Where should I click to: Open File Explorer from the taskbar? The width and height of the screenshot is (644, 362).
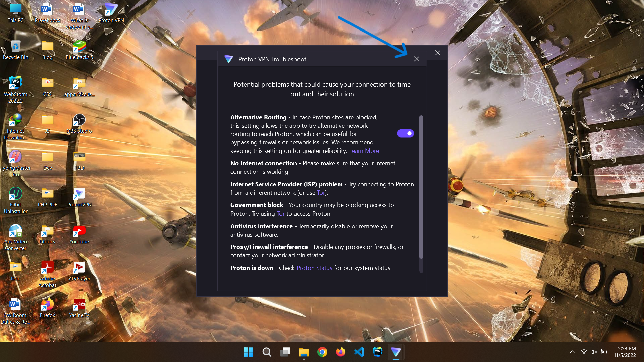304,352
